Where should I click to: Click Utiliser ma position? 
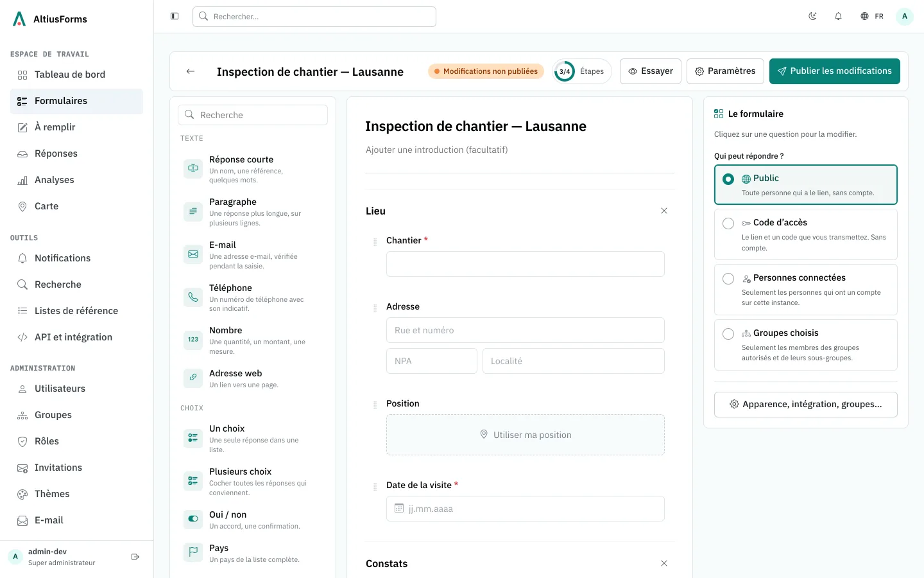pos(526,435)
